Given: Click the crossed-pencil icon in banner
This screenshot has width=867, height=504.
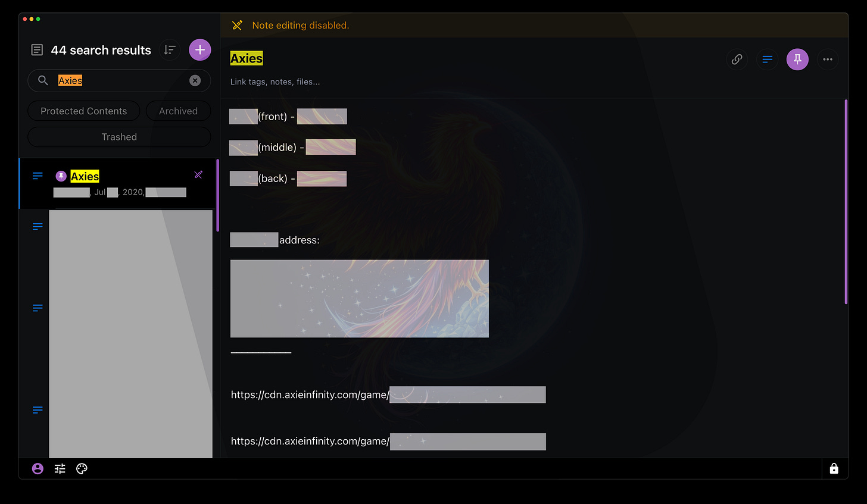Looking at the screenshot, I should [x=237, y=25].
